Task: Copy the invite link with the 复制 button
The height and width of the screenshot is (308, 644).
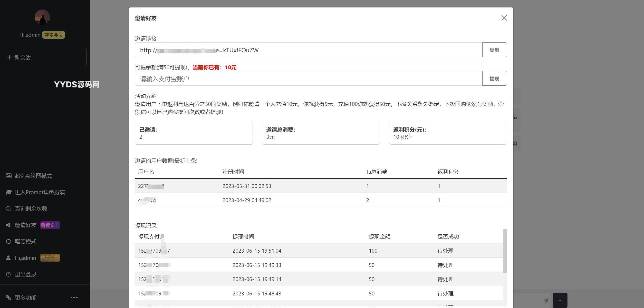Action: 494,50
